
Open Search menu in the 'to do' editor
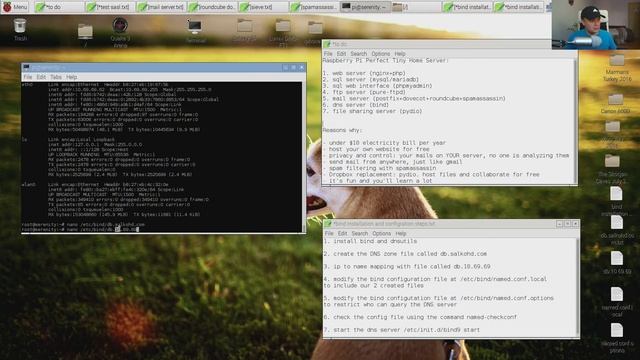coord(359,53)
